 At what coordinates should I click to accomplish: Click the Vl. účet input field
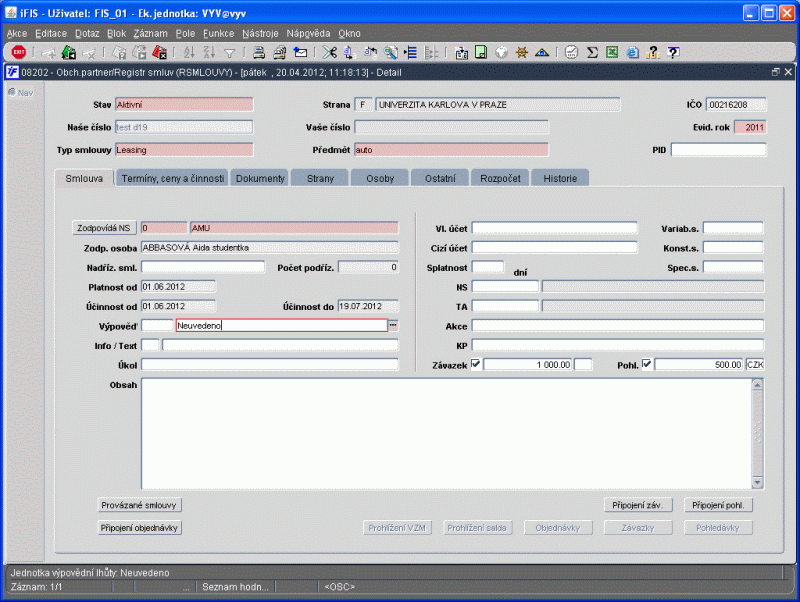click(x=555, y=228)
